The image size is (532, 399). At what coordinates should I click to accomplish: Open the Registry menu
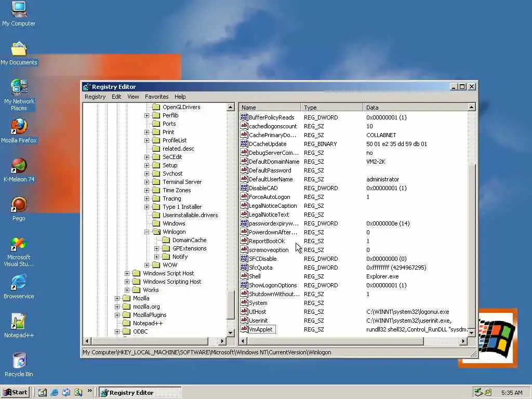click(x=95, y=97)
